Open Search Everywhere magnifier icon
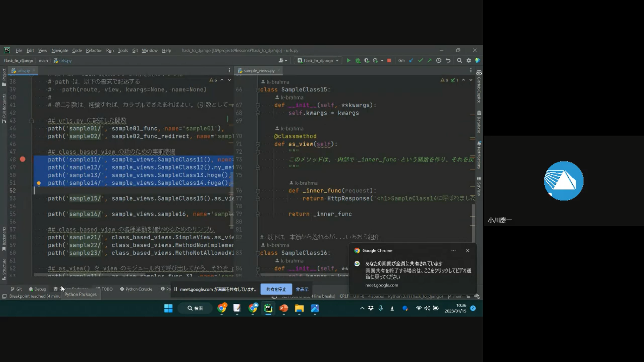This screenshot has height=362, width=644. (459, 61)
